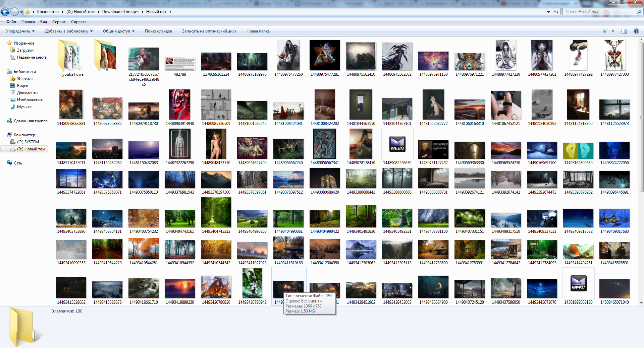644x348 pixels.
Task: Open Видео library in sidebar
Action: pos(22,86)
